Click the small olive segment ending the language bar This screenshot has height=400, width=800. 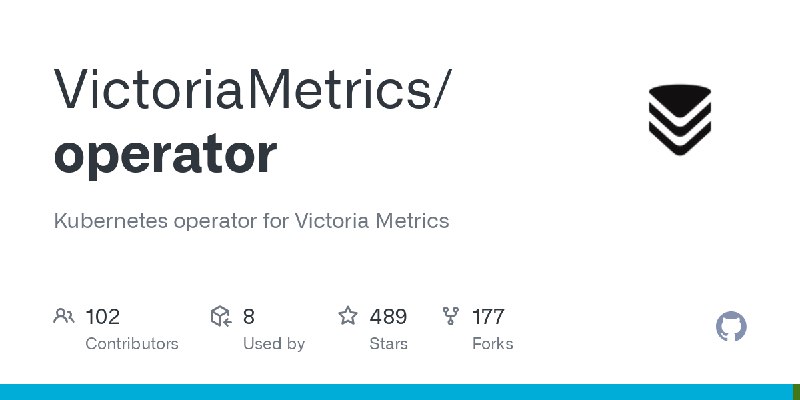click(x=797, y=392)
